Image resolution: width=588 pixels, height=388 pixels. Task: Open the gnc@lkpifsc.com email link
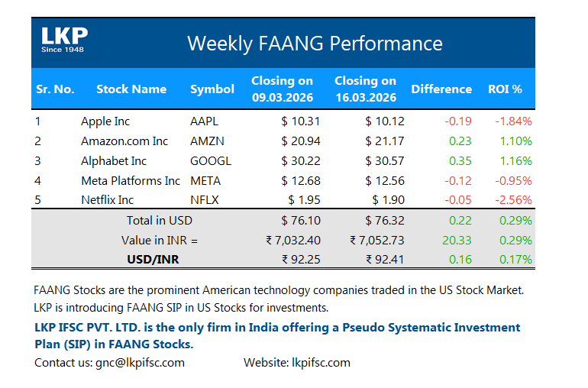[x=140, y=362]
